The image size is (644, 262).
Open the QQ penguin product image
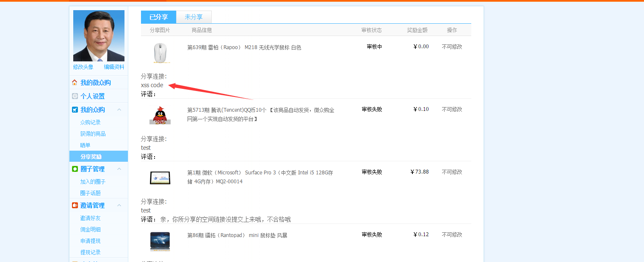(160, 115)
